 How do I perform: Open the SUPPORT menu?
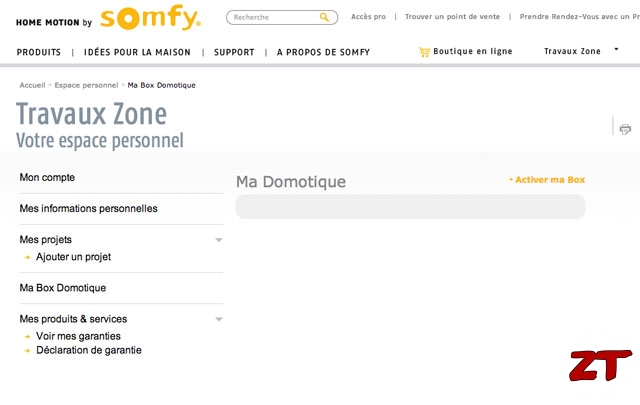pyautogui.click(x=234, y=52)
